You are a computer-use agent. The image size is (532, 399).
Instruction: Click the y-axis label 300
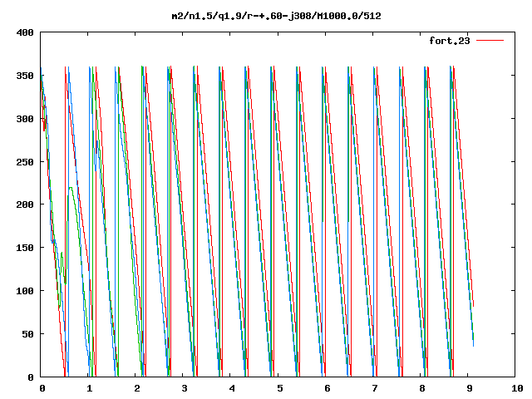pos(25,119)
